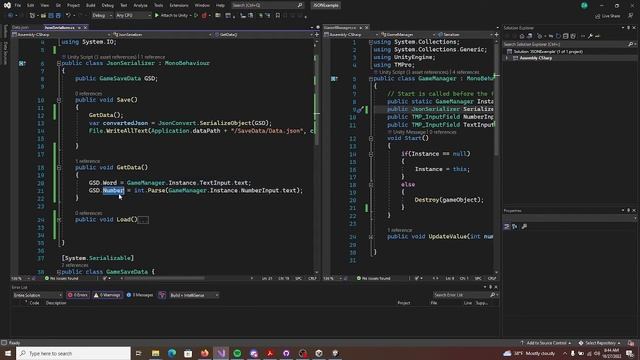The height and width of the screenshot is (360, 640).
Task: Click the Save All toolbar icon
Action: click(x=58, y=16)
